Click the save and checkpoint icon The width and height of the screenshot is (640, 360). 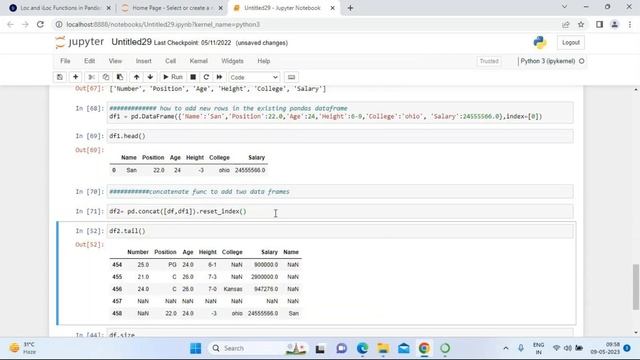pyautogui.click(x=60, y=77)
